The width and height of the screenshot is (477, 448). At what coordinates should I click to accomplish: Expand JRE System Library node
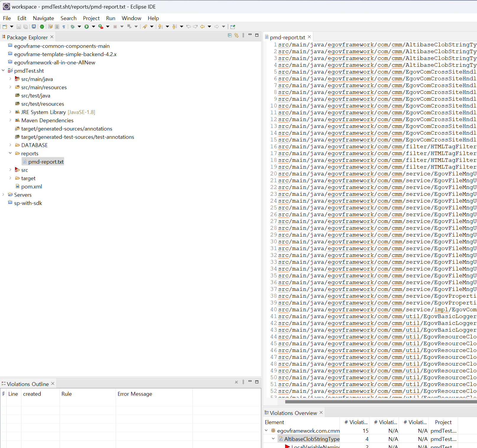(10, 112)
